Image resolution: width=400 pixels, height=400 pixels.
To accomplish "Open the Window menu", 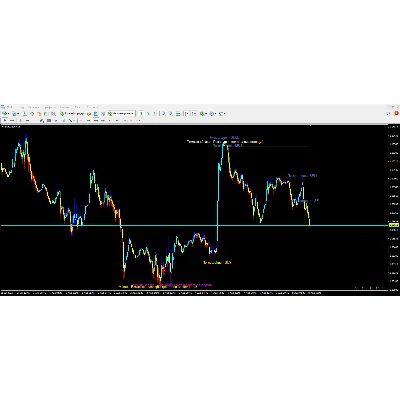I will 77,107.
